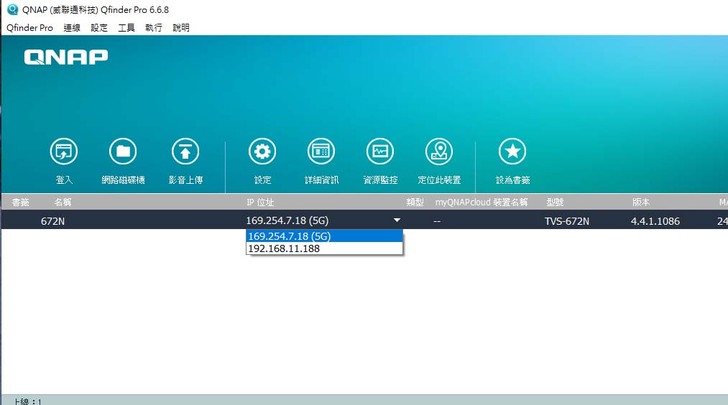Sort by 類型 column header

(415, 202)
